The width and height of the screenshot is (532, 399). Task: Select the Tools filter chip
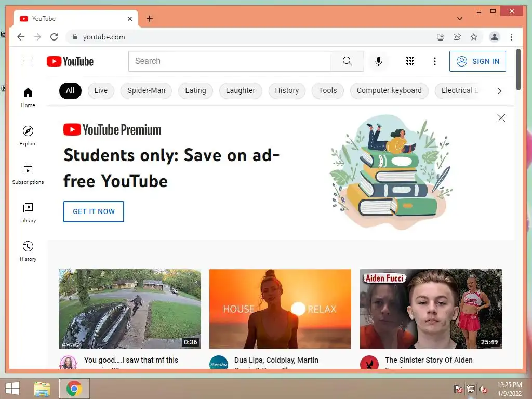pyautogui.click(x=328, y=90)
